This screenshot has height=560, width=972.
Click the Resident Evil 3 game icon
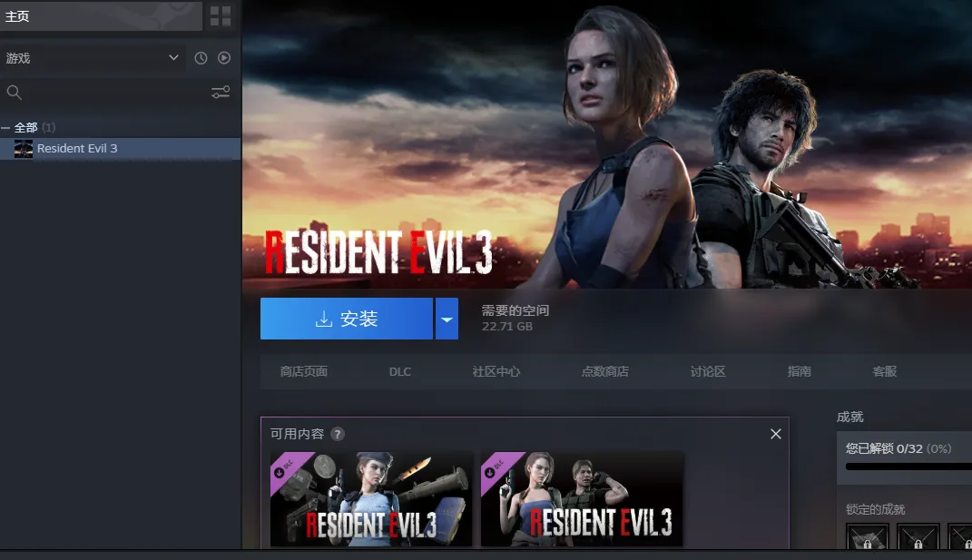[24, 149]
